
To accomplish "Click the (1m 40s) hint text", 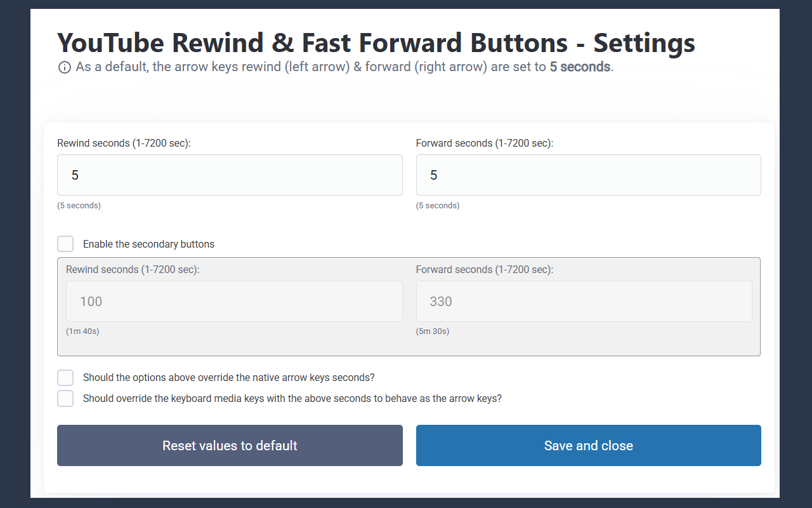I will coord(82,331).
